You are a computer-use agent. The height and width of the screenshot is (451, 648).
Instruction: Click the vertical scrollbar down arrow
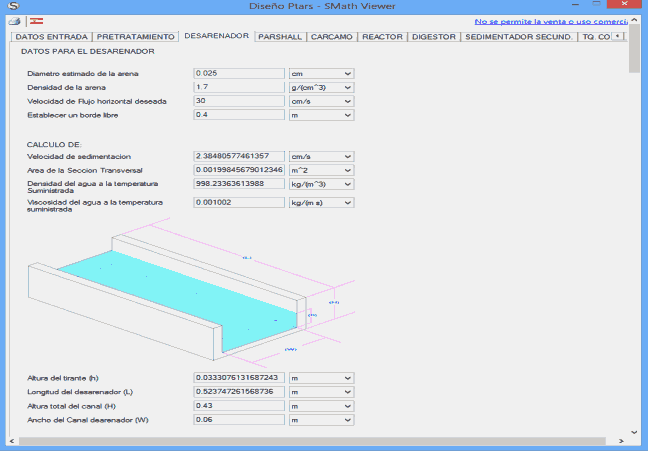click(635, 433)
